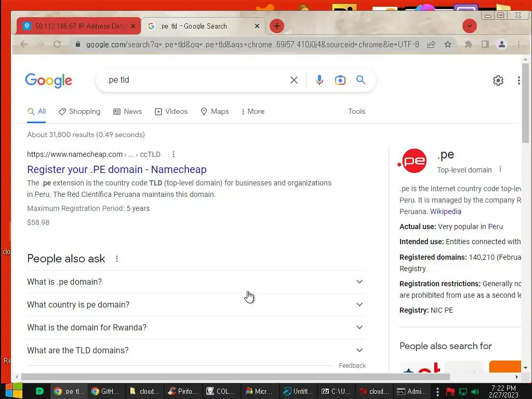Click inside the Google search box
This screenshot has width=532, height=399.
pos(197,80)
